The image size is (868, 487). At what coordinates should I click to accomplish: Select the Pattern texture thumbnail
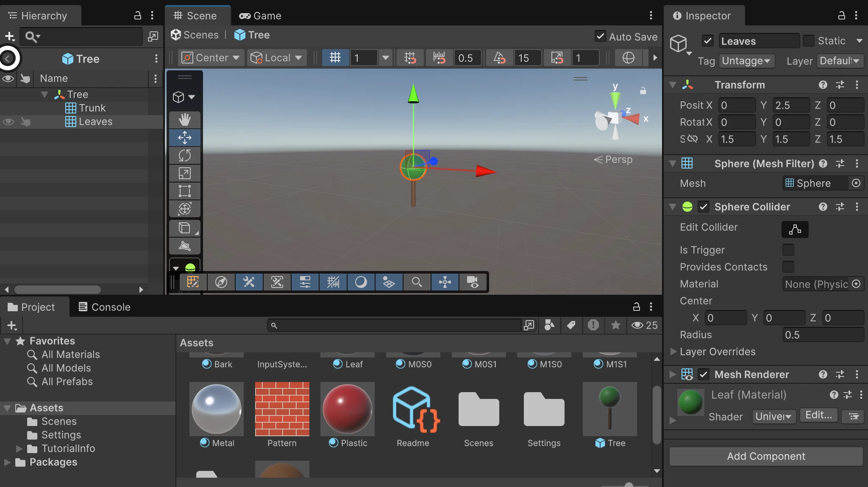click(282, 409)
